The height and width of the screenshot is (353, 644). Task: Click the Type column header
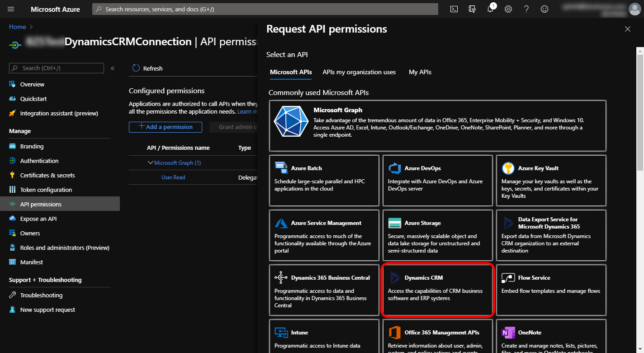245,148
